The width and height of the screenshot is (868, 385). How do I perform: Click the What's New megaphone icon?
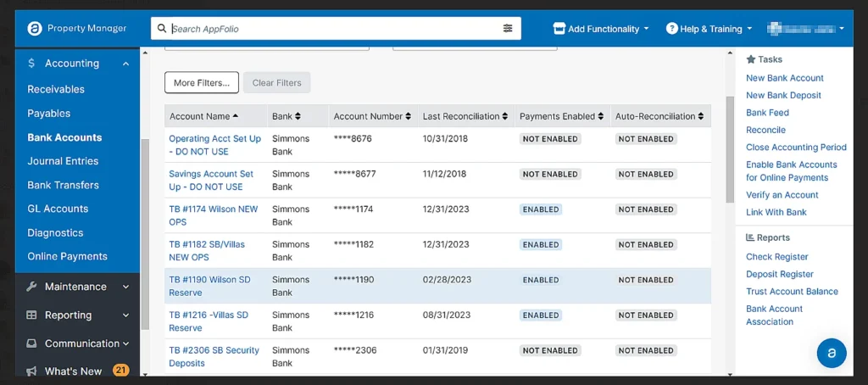pyautogui.click(x=31, y=371)
